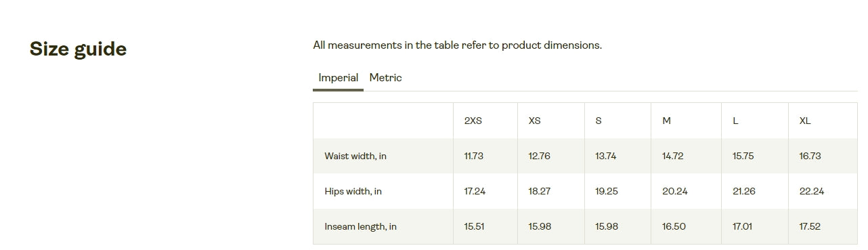Screen dimensions: 868x250
Task: Select the Inseam length row label
Action: tap(360, 226)
